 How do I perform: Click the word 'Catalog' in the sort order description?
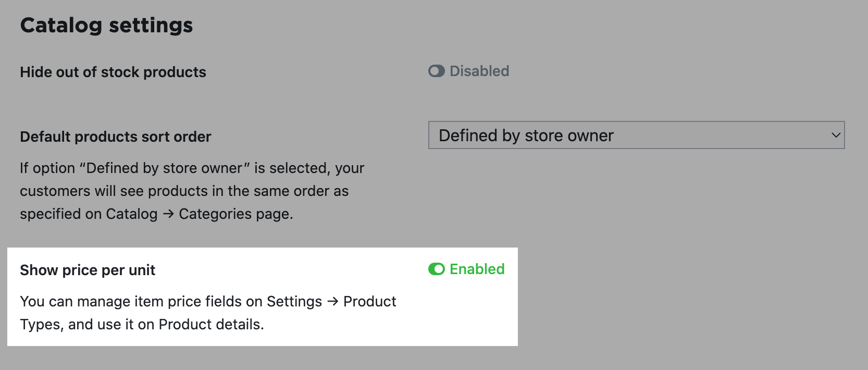tap(131, 214)
